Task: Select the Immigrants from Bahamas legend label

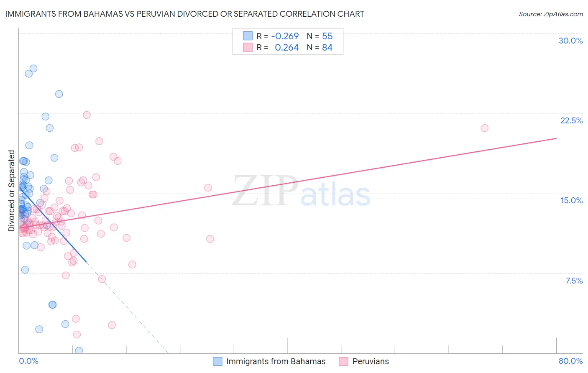Action: 276,361
